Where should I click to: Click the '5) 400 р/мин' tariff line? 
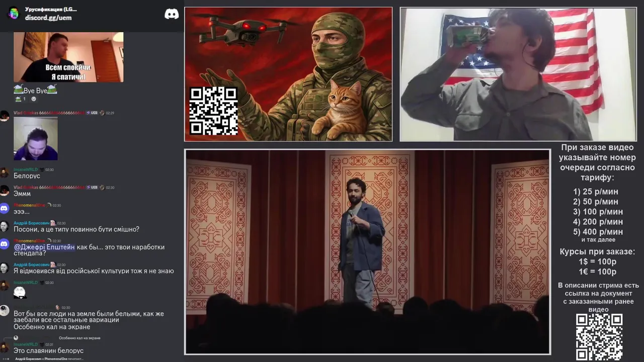click(x=598, y=232)
